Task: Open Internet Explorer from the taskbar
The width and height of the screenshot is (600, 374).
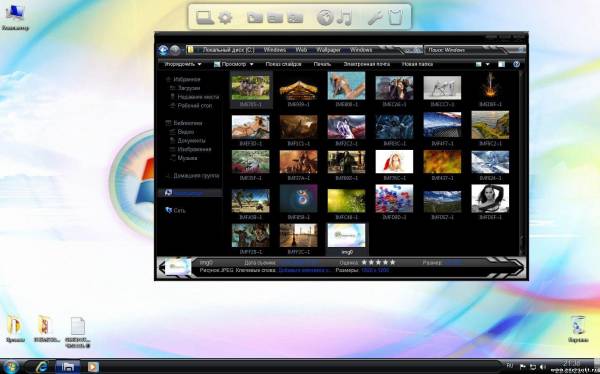Action: pyautogui.click(x=41, y=367)
